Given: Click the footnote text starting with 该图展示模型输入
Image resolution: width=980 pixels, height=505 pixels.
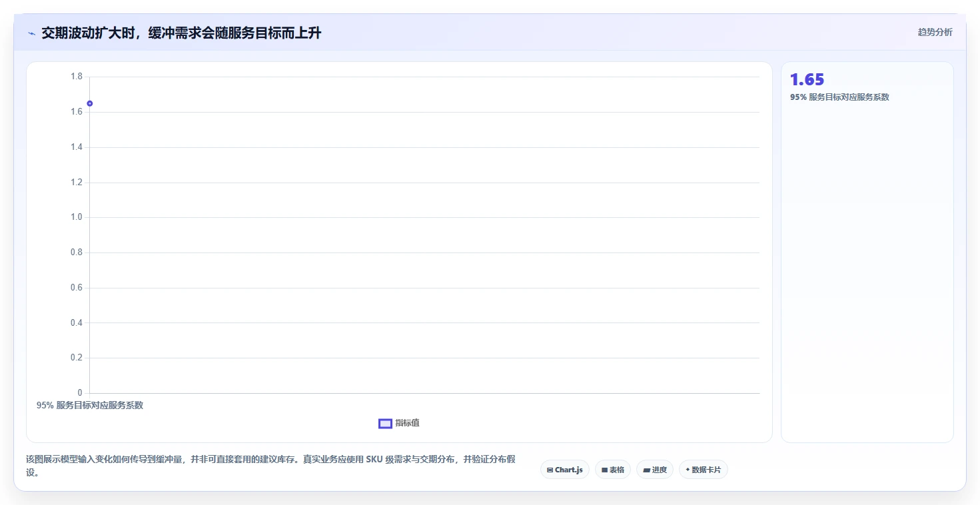Looking at the screenshot, I should click(x=270, y=466).
